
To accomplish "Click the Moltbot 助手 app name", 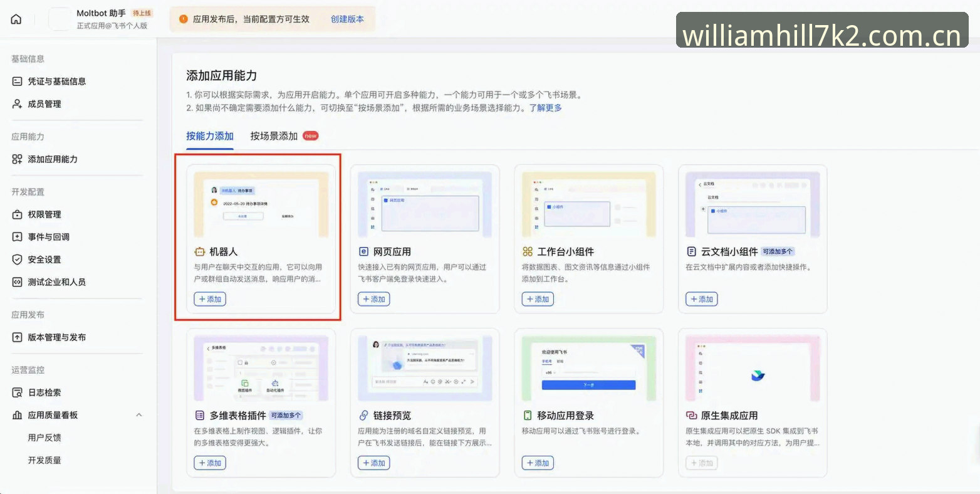I will (x=102, y=13).
